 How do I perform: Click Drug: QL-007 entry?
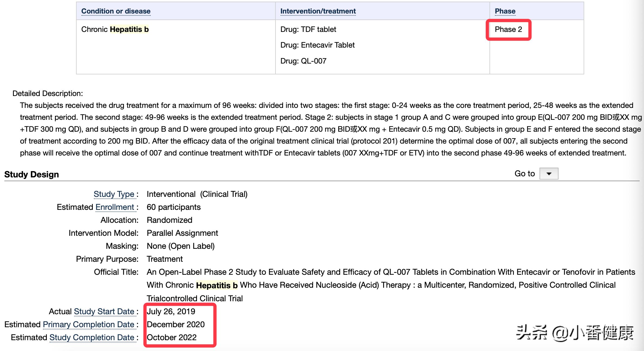303,61
